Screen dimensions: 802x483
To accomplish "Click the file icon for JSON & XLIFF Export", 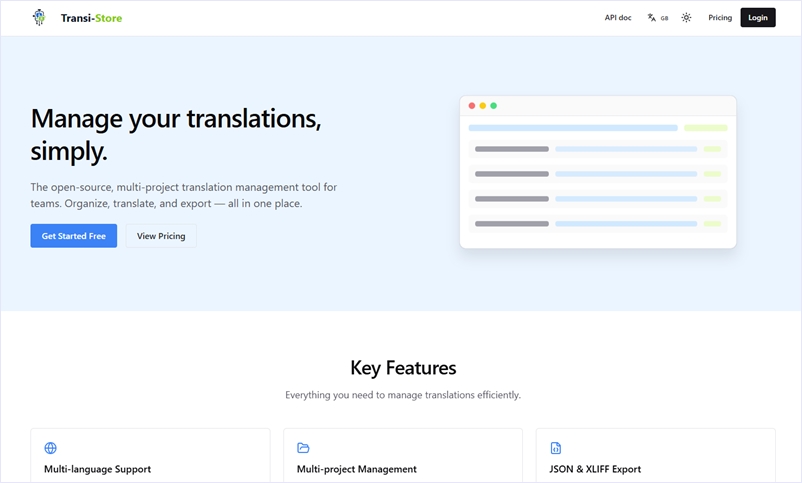I will click(556, 448).
